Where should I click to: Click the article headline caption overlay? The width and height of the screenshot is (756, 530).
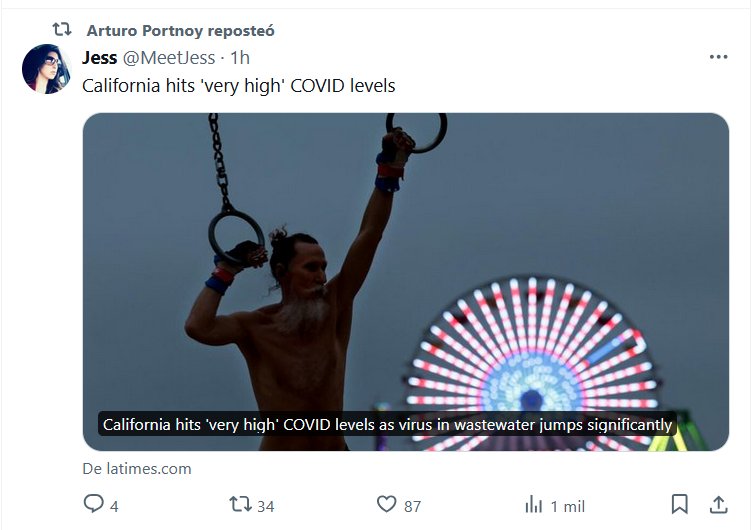[x=387, y=425]
